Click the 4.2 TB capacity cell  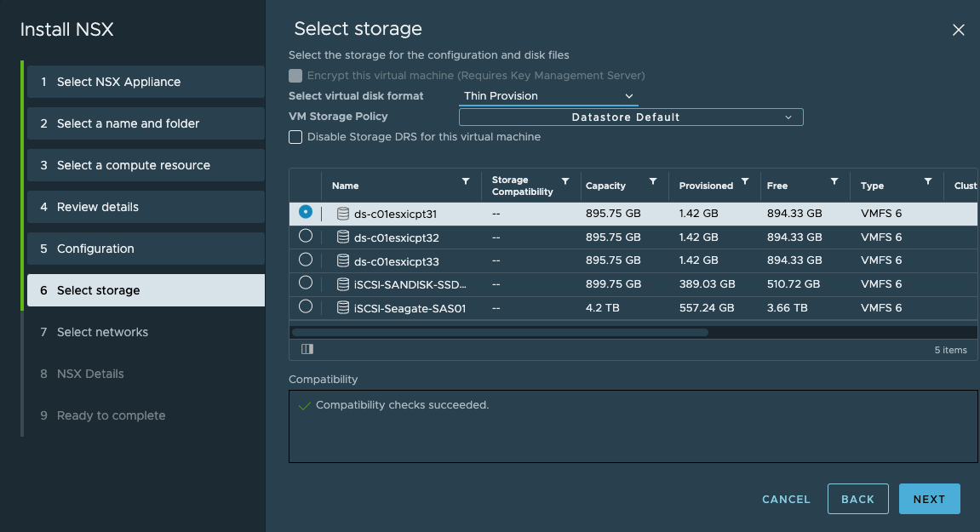point(603,307)
